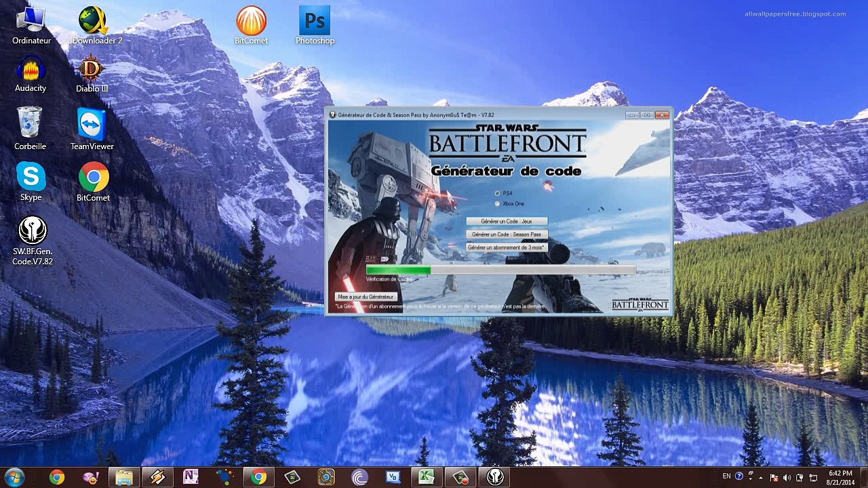
Task: Select the Ordinateur desktop icon
Action: point(31,26)
